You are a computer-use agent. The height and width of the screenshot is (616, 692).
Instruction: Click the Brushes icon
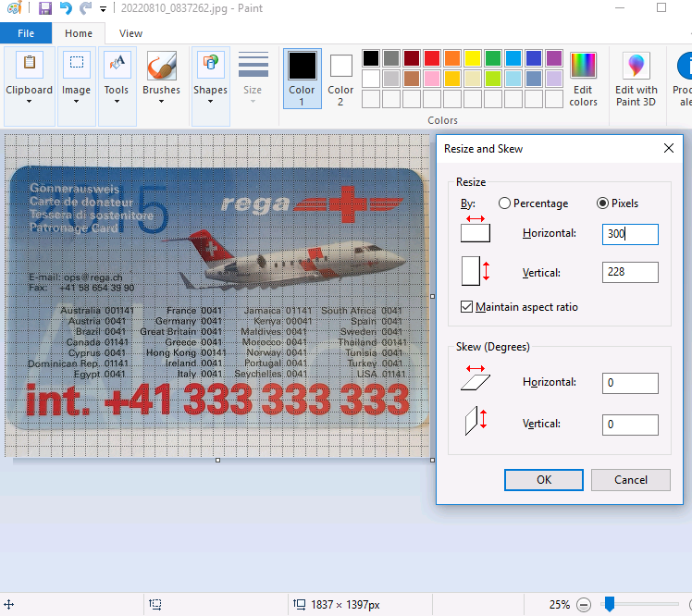click(x=162, y=66)
